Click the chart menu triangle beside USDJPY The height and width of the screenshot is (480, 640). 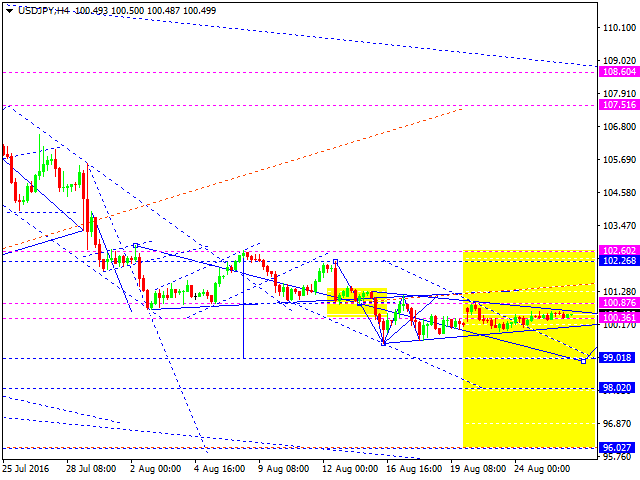tap(9, 11)
